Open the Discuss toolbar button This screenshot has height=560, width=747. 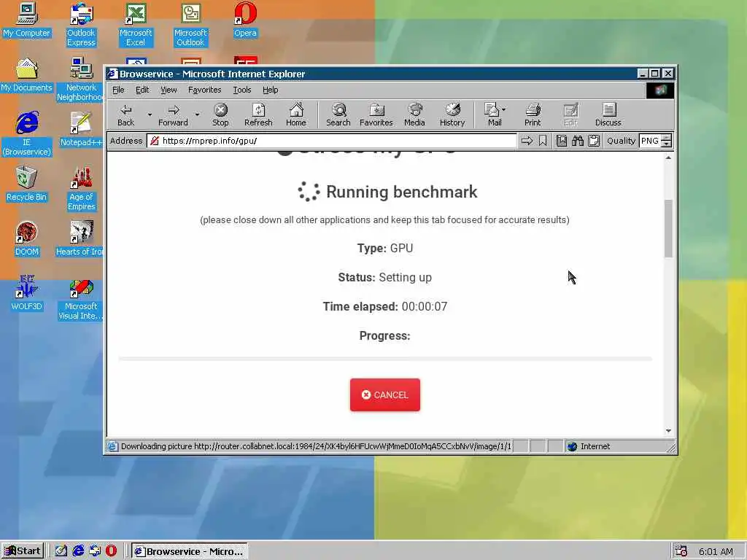608,115
